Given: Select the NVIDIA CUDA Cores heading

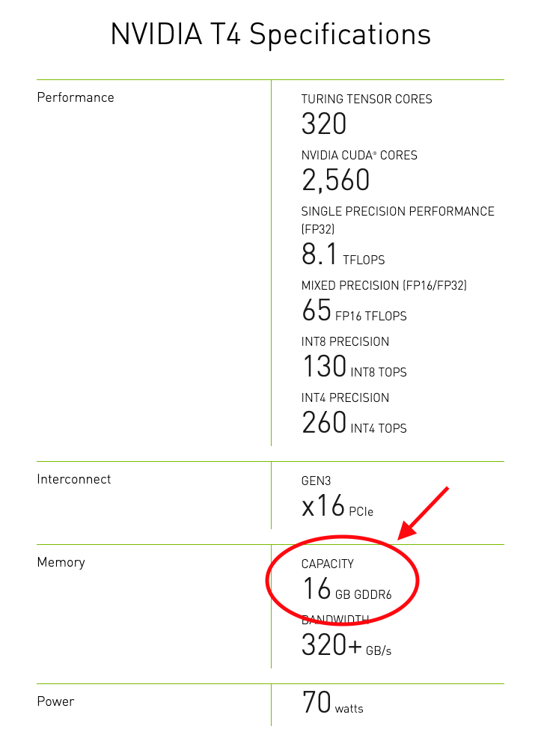Looking at the screenshot, I should (359, 155).
